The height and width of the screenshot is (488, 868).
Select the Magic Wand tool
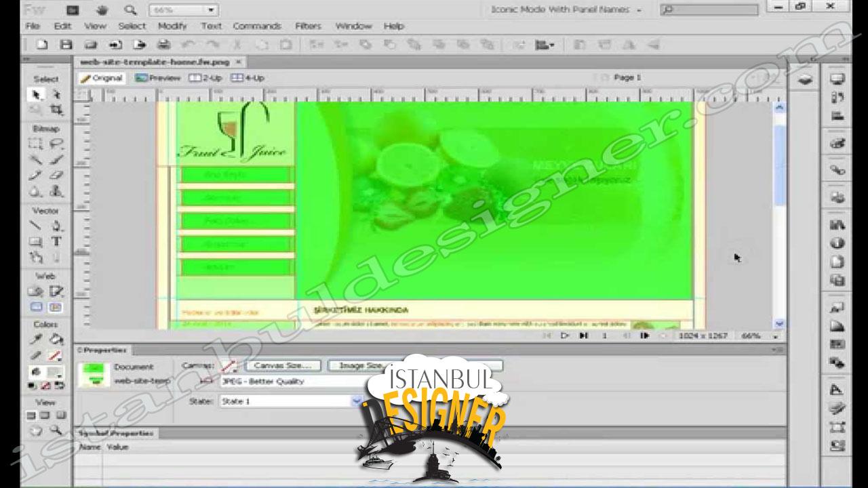(35, 160)
